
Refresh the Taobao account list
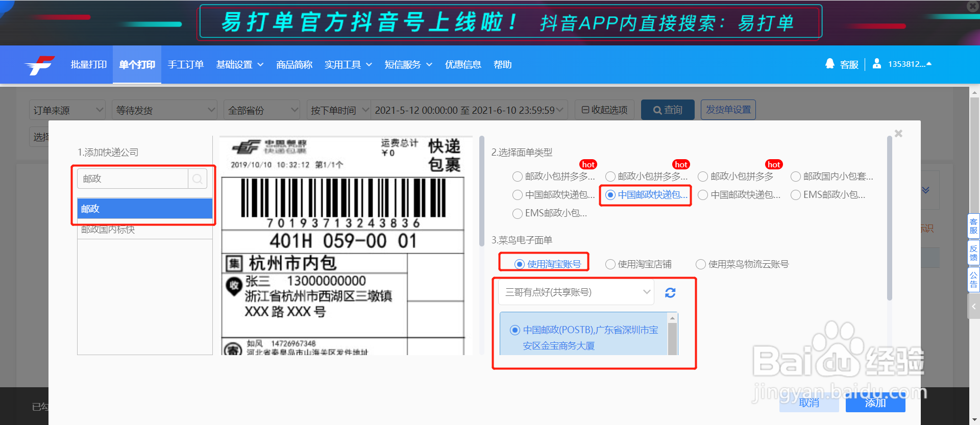670,293
